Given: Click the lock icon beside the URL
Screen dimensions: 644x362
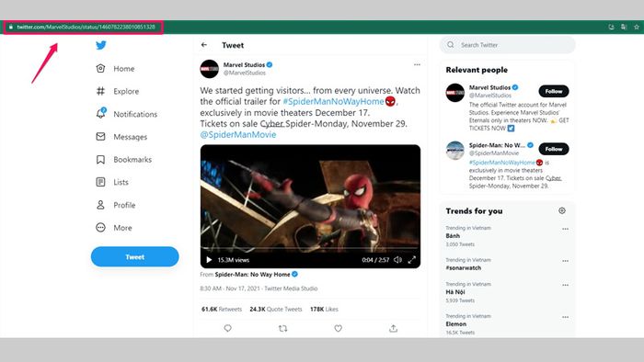Looking at the screenshot, I should pyautogui.click(x=11, y=27).
